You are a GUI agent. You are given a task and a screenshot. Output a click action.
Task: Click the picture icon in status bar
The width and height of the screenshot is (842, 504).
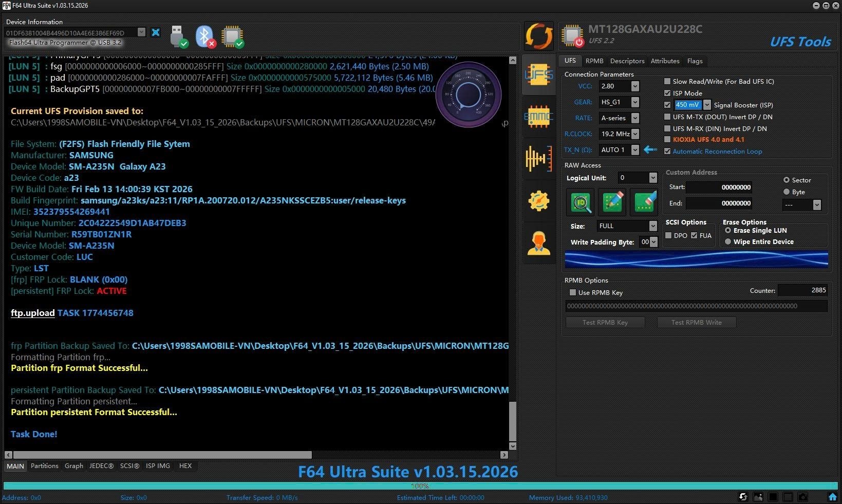coord(758,497)
